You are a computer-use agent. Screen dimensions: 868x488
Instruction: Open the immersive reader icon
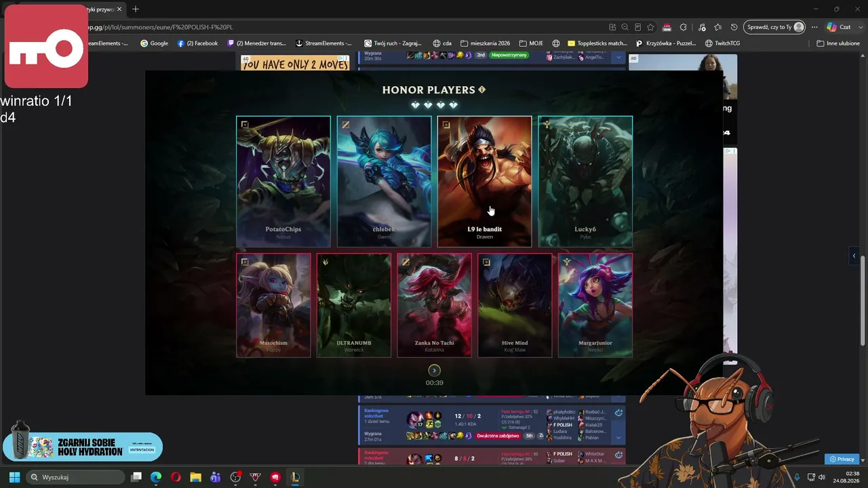(x=637, y=27)
